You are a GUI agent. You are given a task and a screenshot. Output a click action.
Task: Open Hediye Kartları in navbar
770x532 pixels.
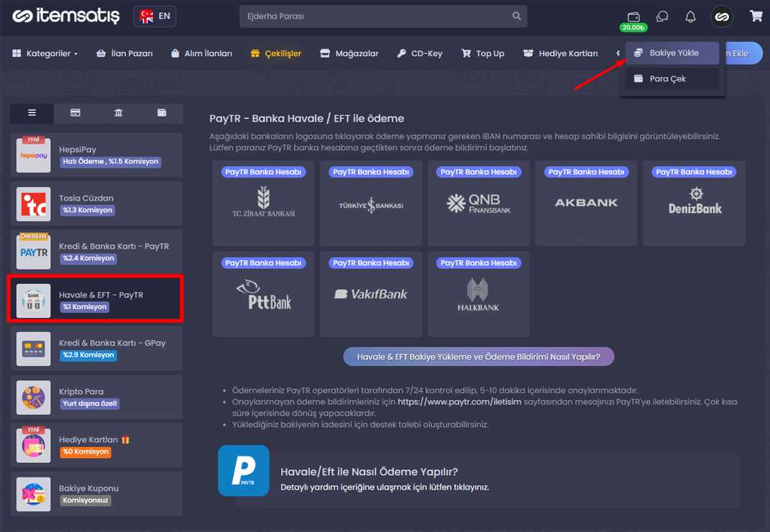click(x=561, y=53)
